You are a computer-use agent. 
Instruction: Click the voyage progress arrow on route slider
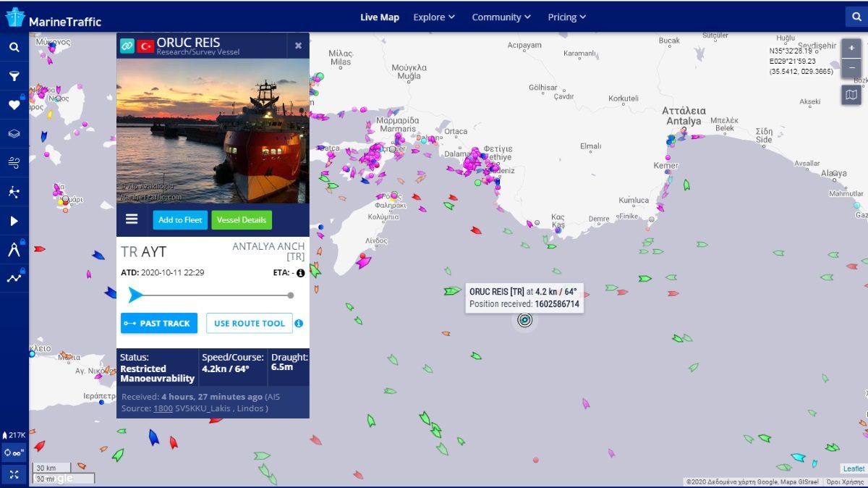coord(135,295)
